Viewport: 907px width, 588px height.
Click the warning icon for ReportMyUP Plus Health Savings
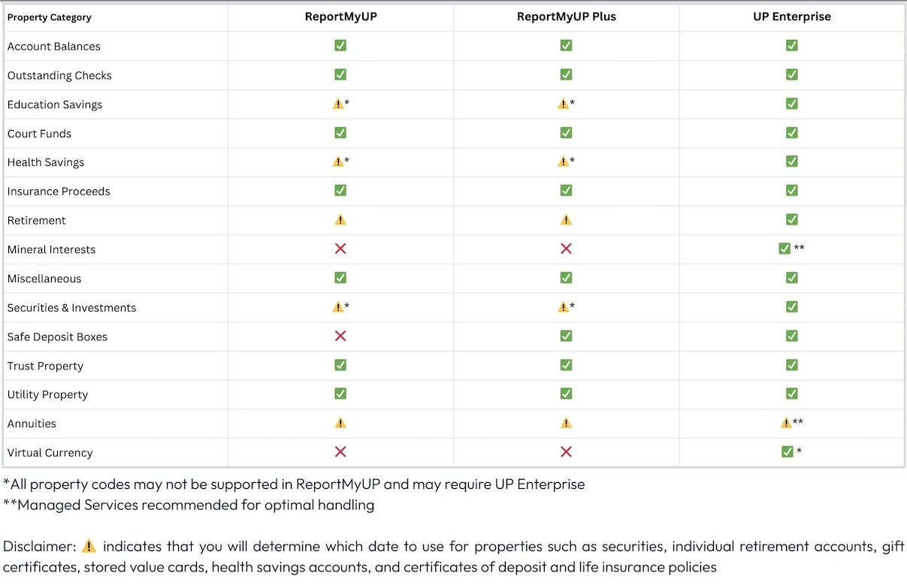click(563, 161)
